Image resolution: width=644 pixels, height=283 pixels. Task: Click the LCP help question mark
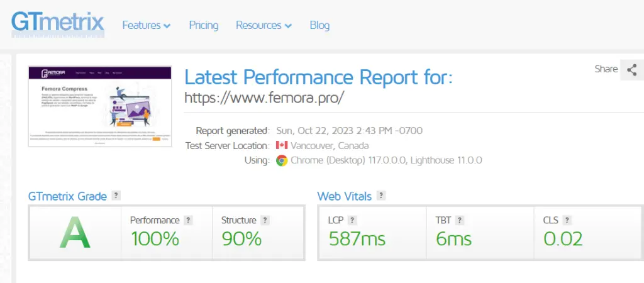(x=352, y=220)
